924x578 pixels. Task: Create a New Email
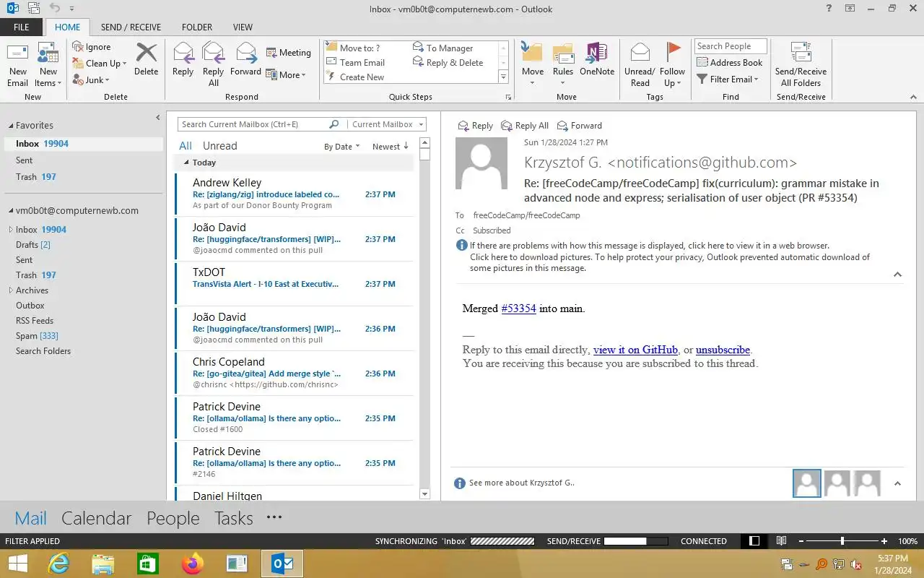[x=17, y=64]
